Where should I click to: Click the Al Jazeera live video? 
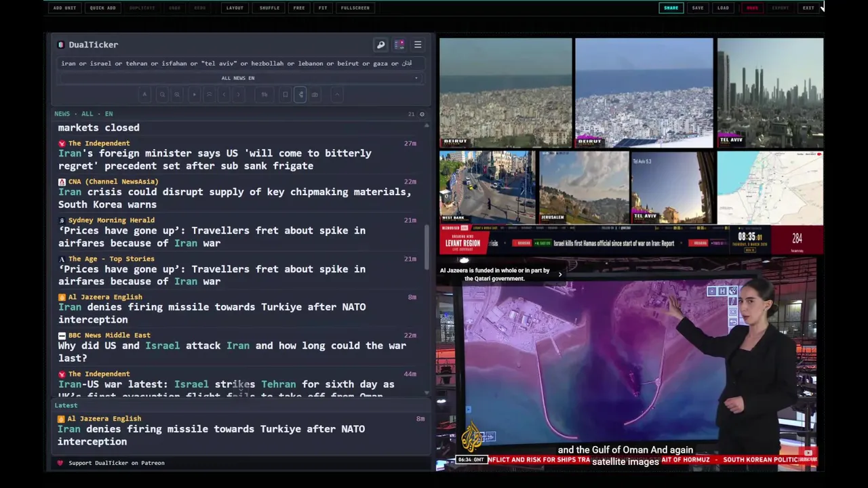[627, 364]
